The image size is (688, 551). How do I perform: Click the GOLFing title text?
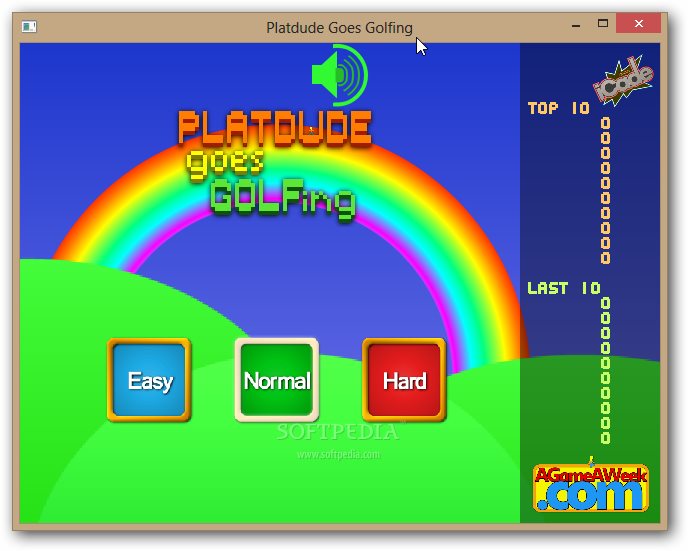pos(283,200)
